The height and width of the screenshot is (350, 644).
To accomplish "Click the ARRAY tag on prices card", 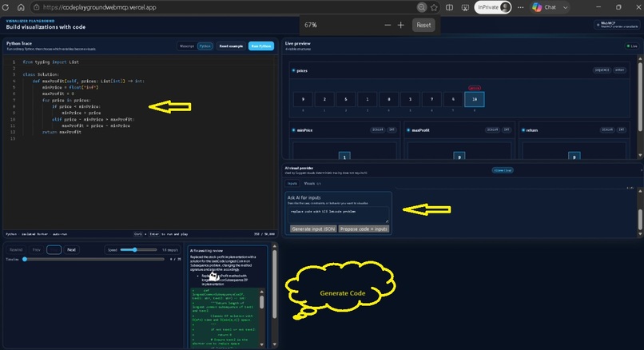I will pyautogui.click(x=620, y=70).
